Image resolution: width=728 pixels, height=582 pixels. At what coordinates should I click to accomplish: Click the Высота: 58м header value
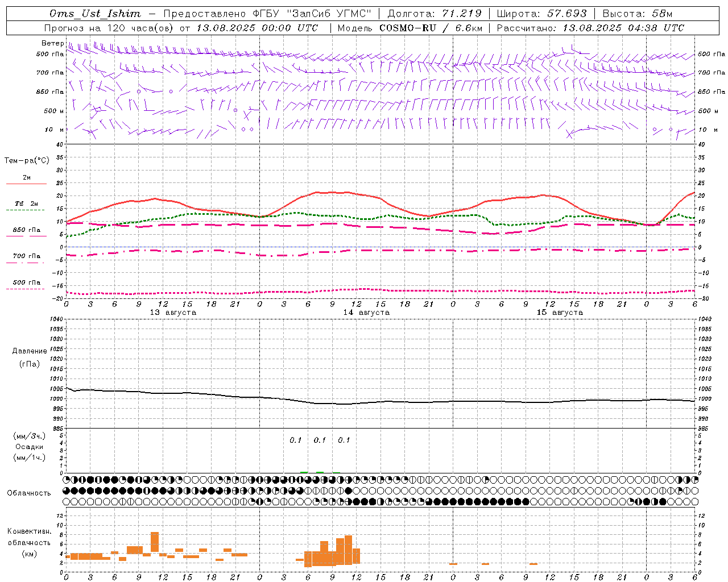click(638, 14)
